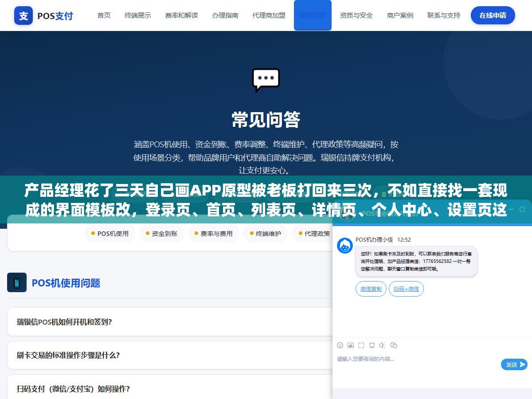Click the blue 支 logo icon
This screenshot has width=532, height=399.
(x=23, y=16)
